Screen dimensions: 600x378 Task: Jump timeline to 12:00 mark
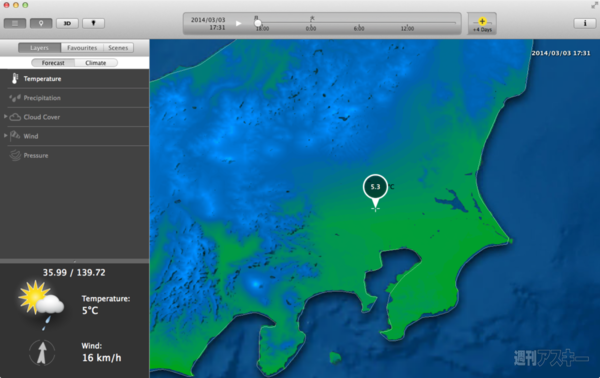[x=407, y=28]
